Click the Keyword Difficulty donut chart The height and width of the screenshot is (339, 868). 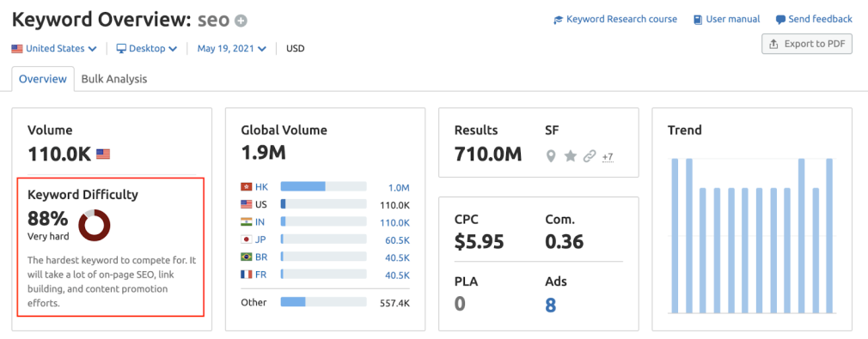click(x=95, y=226)
